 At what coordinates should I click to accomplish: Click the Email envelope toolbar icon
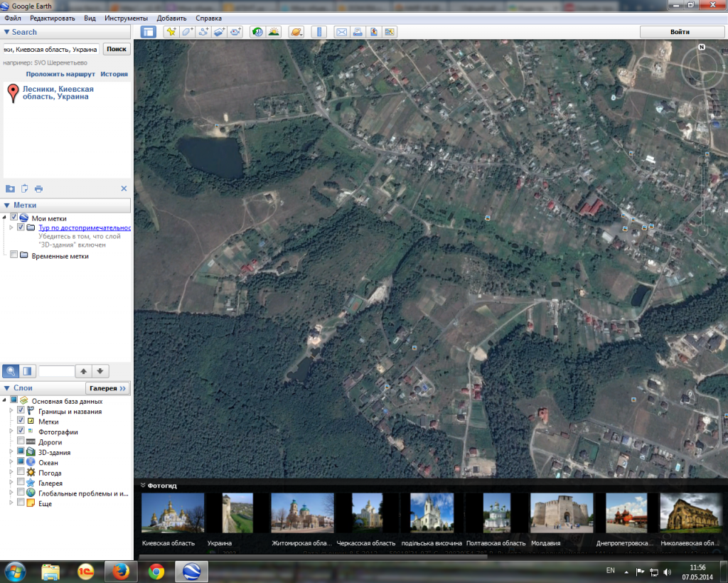point(341,32)
